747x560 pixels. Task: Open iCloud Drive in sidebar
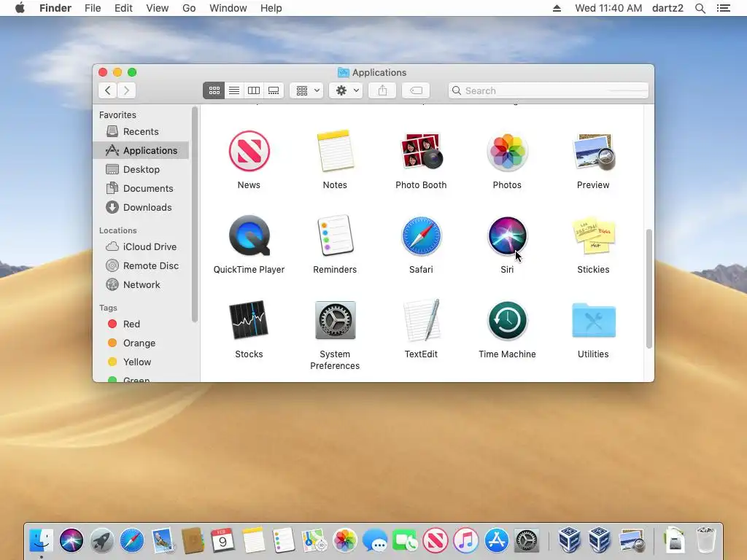[x=141, y=246]
